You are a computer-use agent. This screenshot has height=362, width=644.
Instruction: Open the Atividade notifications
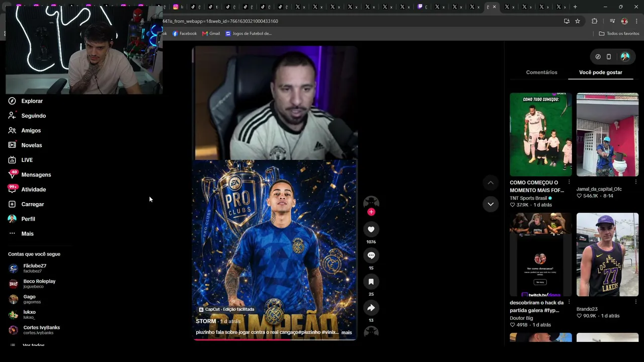pyautogui.click(x=27, y=190)
